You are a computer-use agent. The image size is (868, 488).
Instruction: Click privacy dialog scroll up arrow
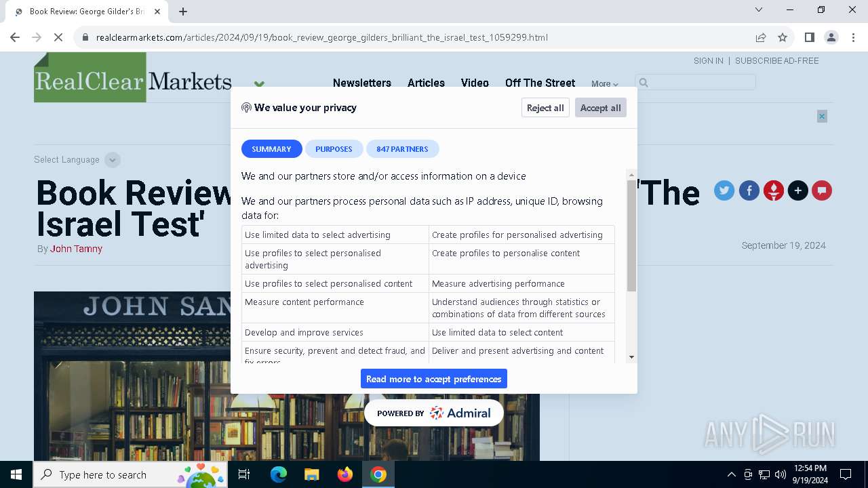(631, 175)
